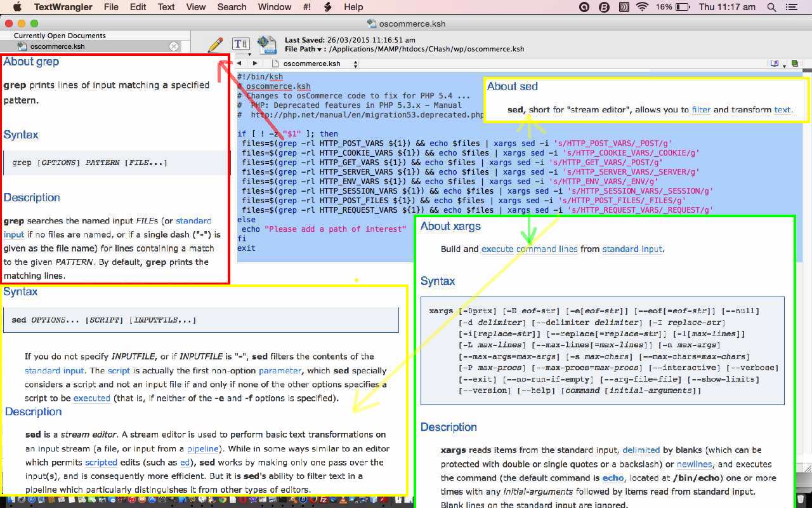Open the Scripts menu icon
Screen dimensions: 812x508
coord(327,7)
